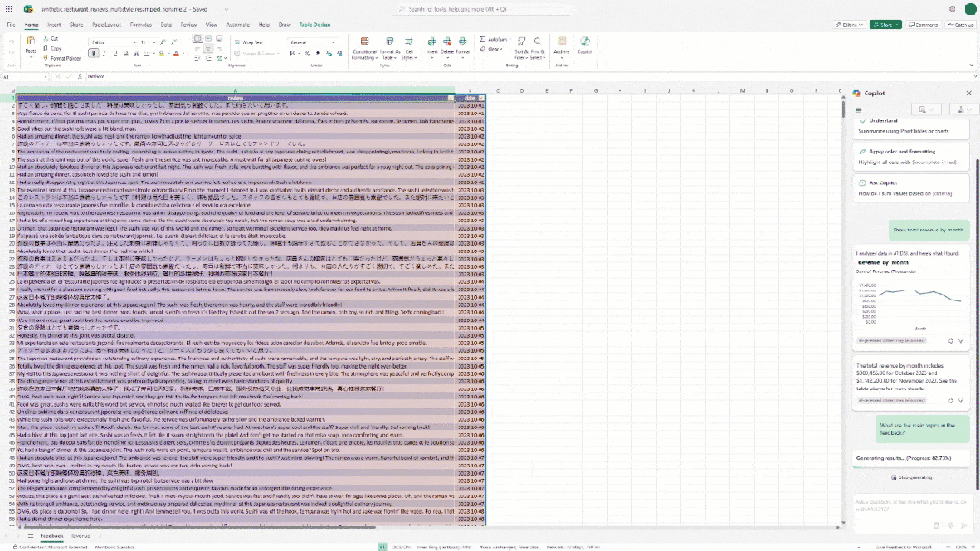
Task: Open the Revenue sheet tab
Action: [80, 536]
